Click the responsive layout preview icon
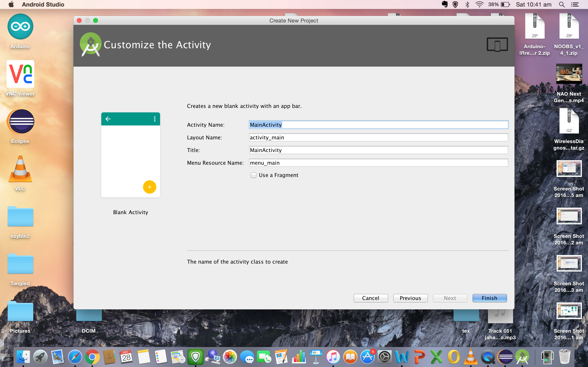The image size is (588, 367). [497, 44]
